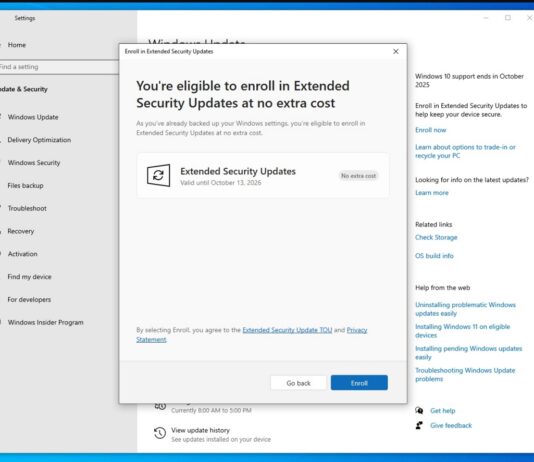This screenshot has width=534, height=462.
Task: Click the Enroll now link
Action: click(x=430, y=130)
